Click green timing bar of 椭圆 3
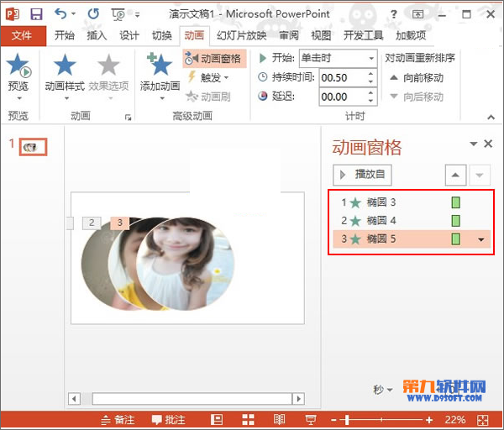 (456, 202)
